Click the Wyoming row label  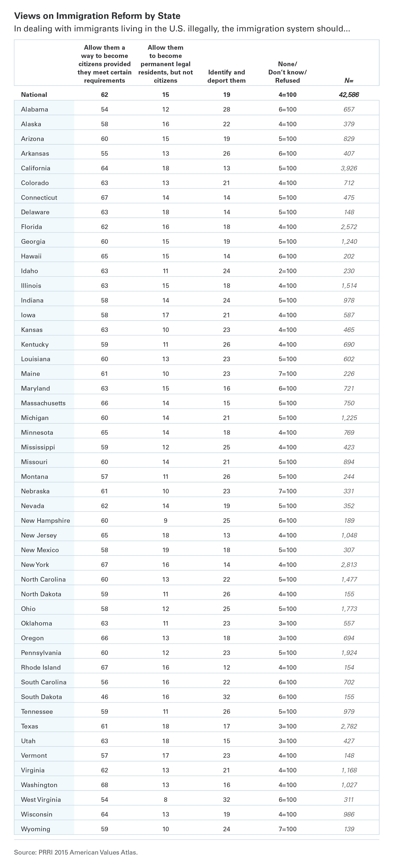click(x=35, y=829)
